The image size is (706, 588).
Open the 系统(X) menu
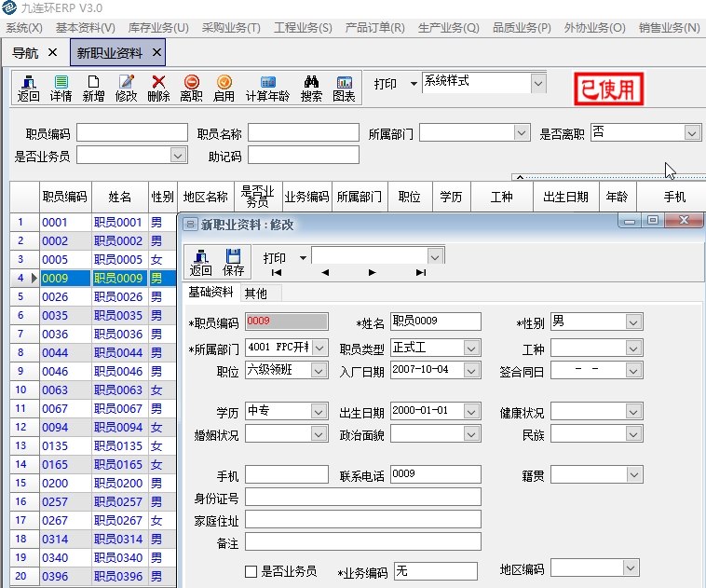[x=24, y=28]
